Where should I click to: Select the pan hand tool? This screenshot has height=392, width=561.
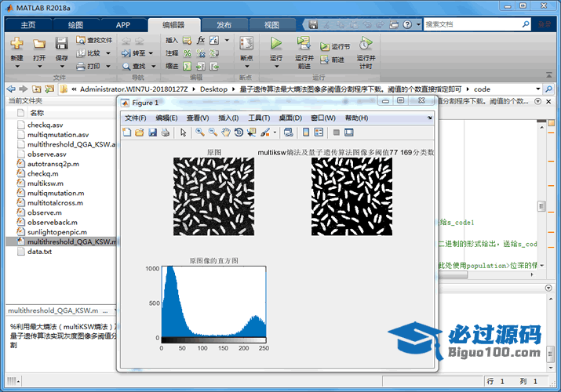click(226, 132)
